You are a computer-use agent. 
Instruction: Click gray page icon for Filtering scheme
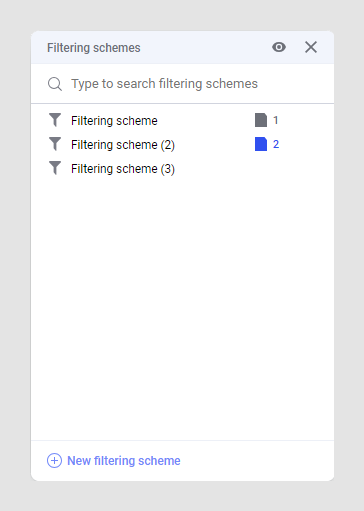click(x=261, y=120)
